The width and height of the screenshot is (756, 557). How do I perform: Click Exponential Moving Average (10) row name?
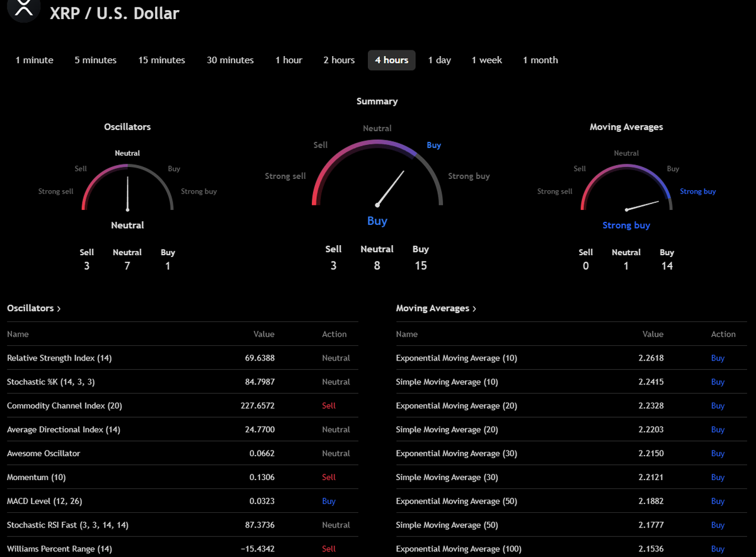457,358
